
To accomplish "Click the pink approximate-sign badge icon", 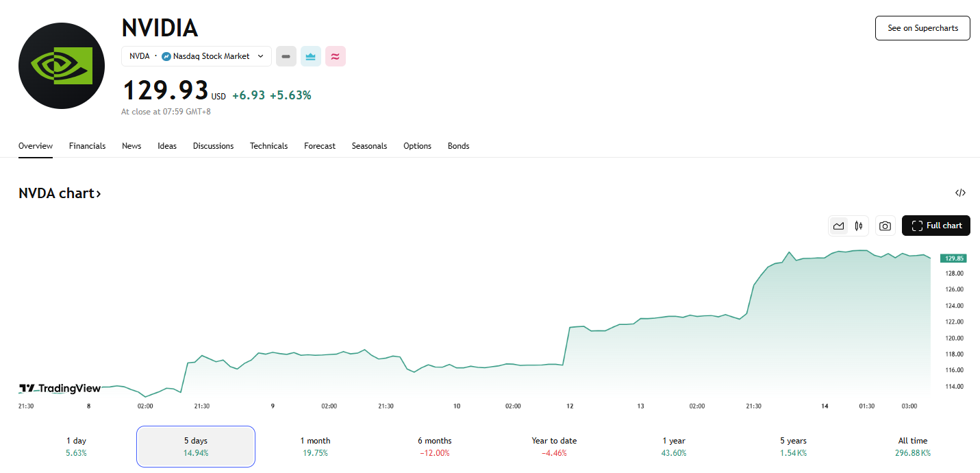I will (x=336, y=56).
